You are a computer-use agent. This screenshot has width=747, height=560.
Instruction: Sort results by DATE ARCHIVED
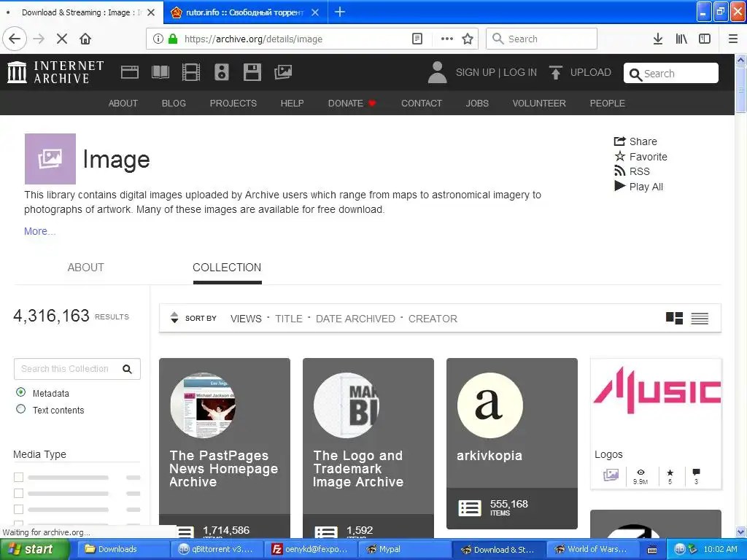click(355, 319)
